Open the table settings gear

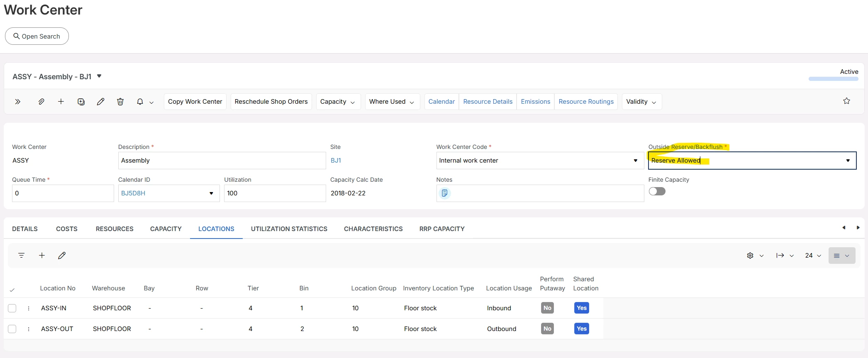pos(750,256)
